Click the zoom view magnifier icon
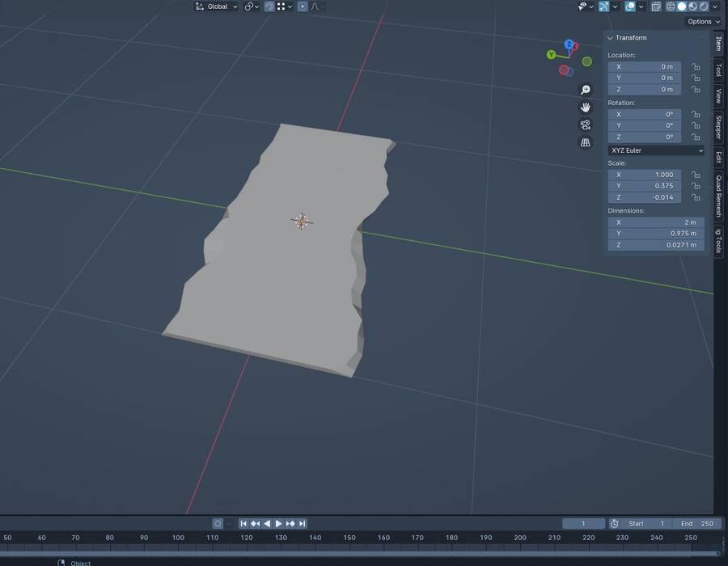Viewport: 728px width, 566px height. [x=586, y=90]
